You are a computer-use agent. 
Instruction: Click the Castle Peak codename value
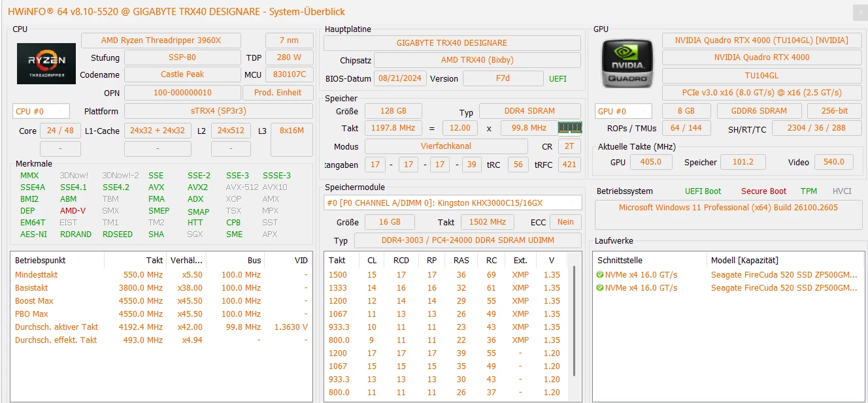182,74
